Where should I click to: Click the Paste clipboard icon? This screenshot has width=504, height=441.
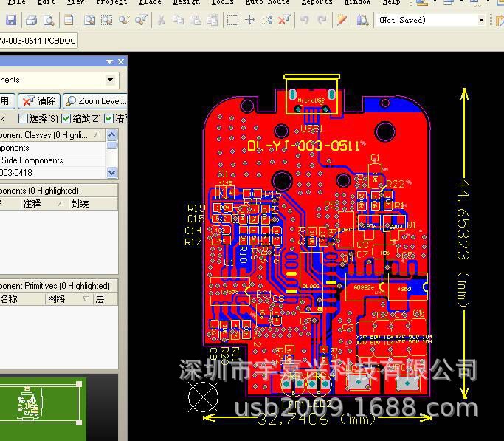pos(195,20)
